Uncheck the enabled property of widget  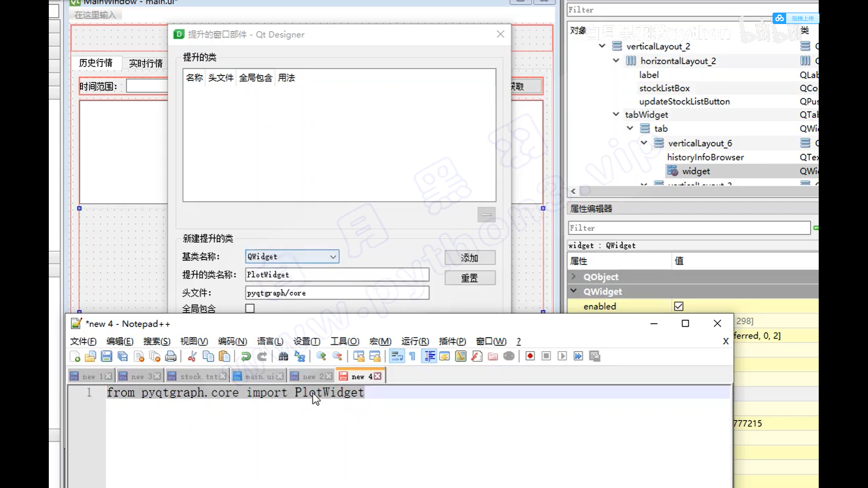point(679,306)
